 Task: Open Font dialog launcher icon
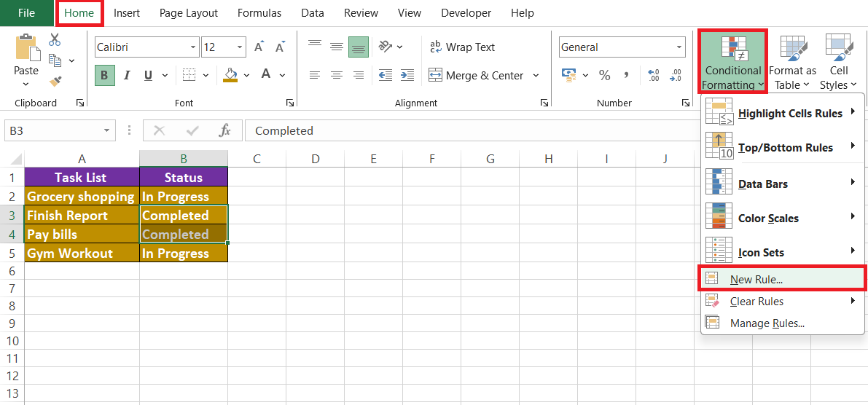[x=289, y=103]
